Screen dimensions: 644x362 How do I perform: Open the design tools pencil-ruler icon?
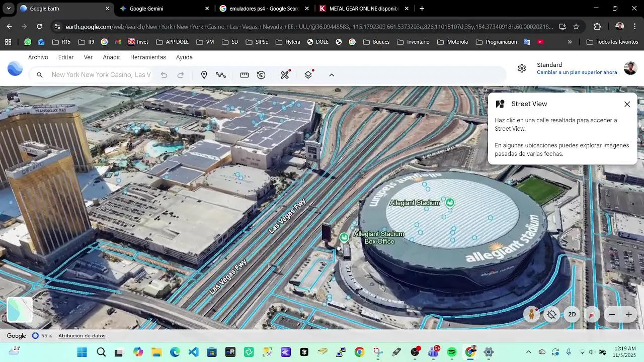[285, 75]
